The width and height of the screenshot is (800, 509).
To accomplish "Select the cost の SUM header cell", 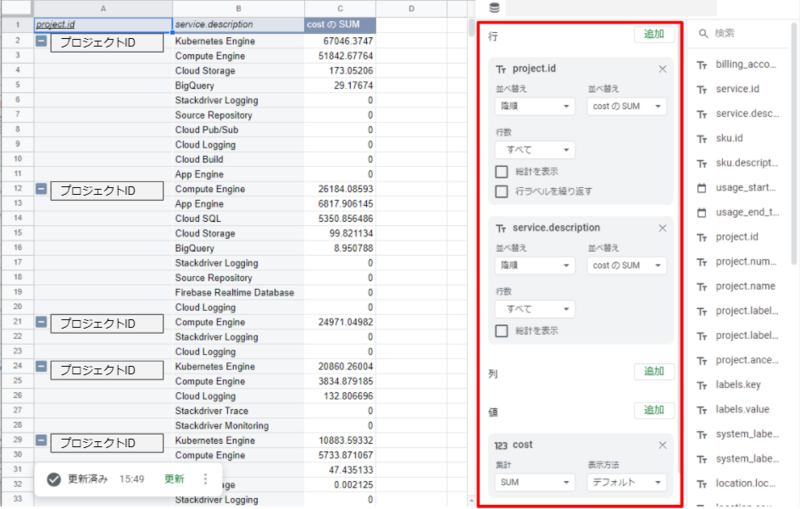I will (x=340, y=24).
